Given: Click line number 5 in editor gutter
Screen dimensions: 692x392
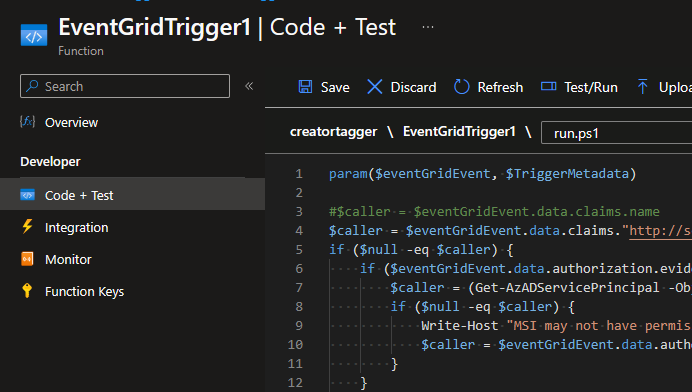Looking at the screenshot, I should click(x=299, y=250).
